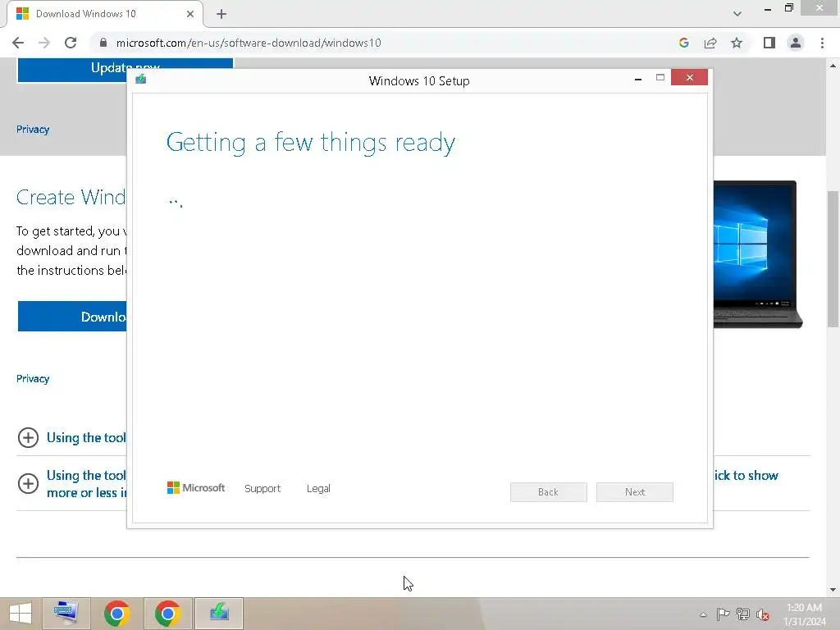Go back in Chrome browser
The width and height of the screenshot is (840, 630).
click(x=18, y=43)
